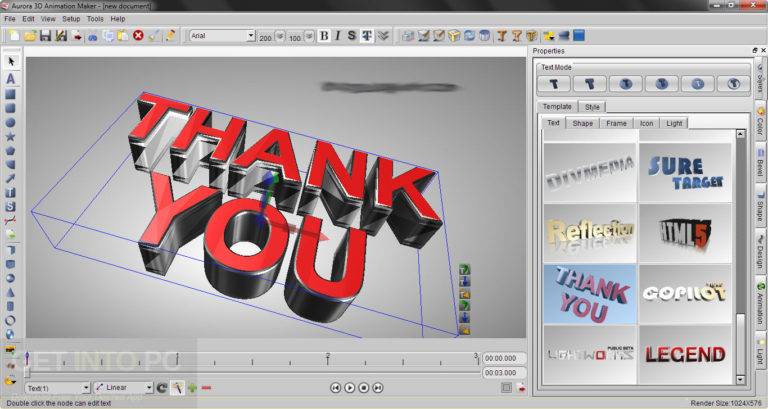Select the star shape tool
This screenshot has width=768, height=409.
pyautogui.click(x=10, y=136)
